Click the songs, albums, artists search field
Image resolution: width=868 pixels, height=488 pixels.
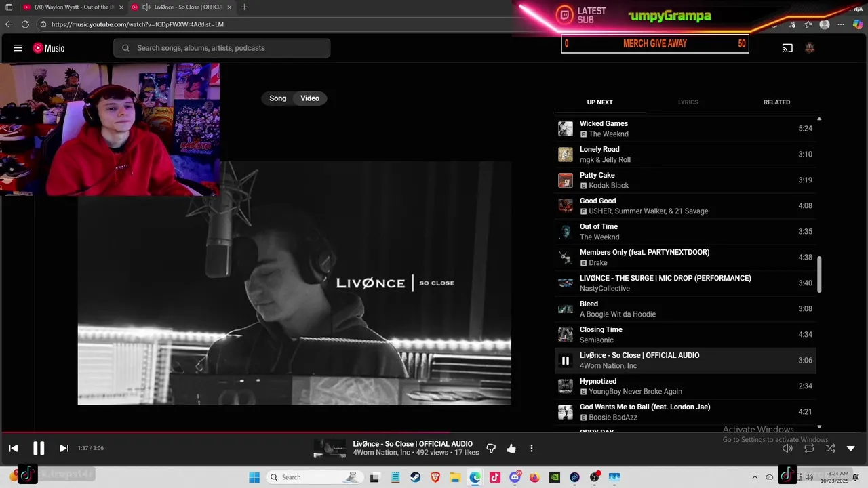[222, 48]
